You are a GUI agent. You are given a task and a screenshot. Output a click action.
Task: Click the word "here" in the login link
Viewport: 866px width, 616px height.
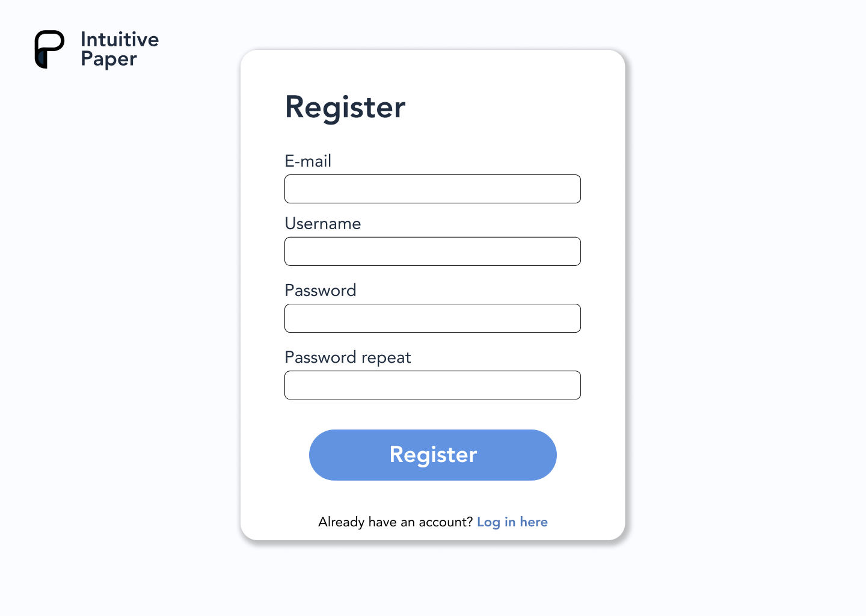click(534, 522)
